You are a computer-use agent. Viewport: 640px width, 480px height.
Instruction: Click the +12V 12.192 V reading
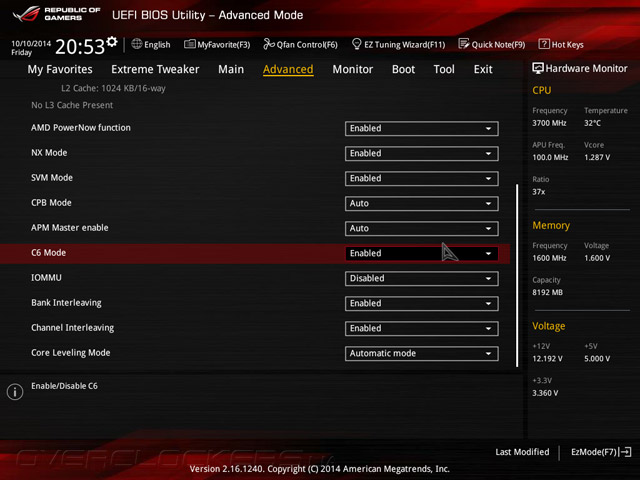click(x=547, y=358)
